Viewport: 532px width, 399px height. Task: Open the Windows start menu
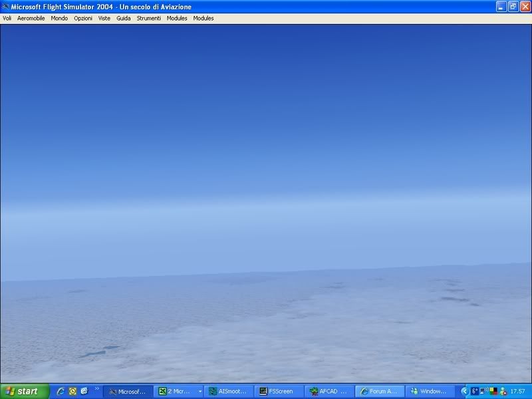click(25, 391)
